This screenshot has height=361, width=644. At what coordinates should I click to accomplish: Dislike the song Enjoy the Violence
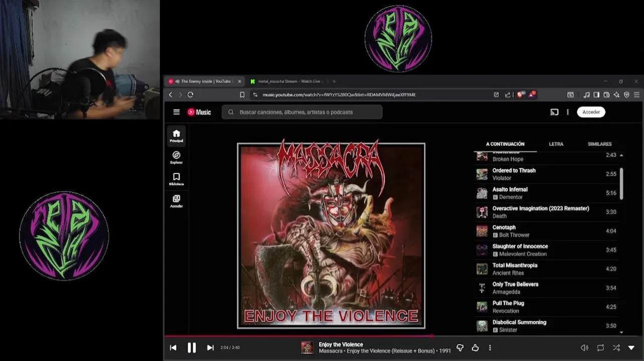tap(460, 347)
